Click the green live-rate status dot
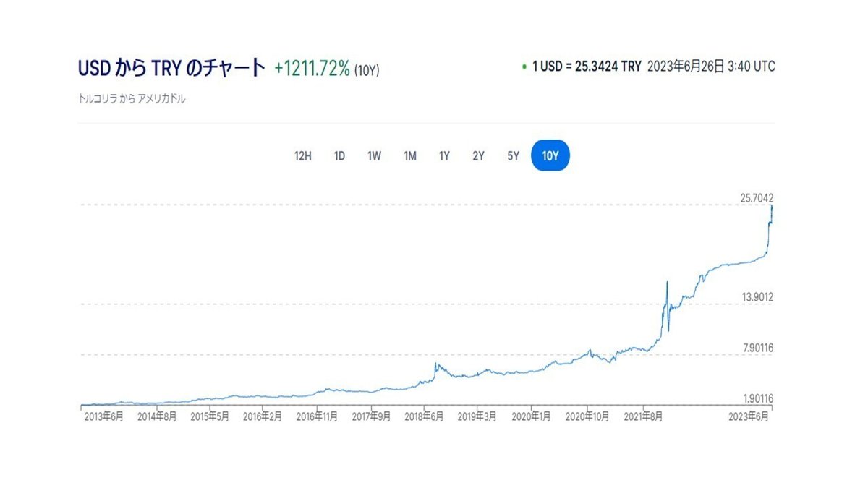This screenshot has width=868, height=488. tap(524, 67)
